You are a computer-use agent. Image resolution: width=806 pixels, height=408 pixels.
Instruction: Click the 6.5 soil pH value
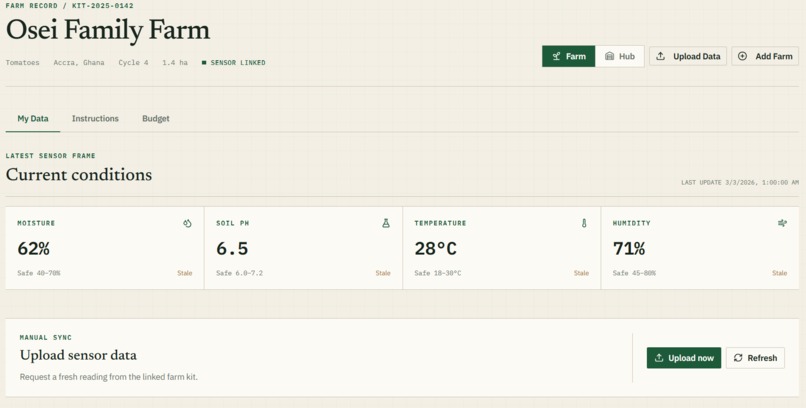(232, 249)
